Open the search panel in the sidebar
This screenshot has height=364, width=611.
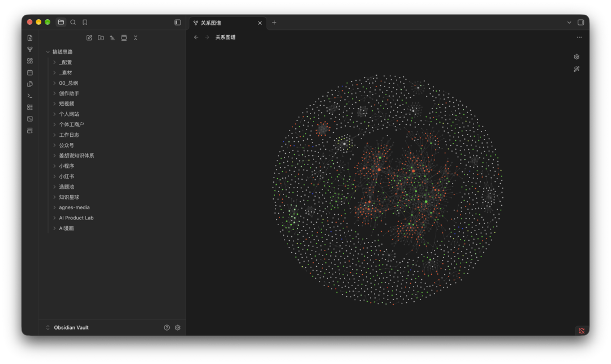coord(73,22)
